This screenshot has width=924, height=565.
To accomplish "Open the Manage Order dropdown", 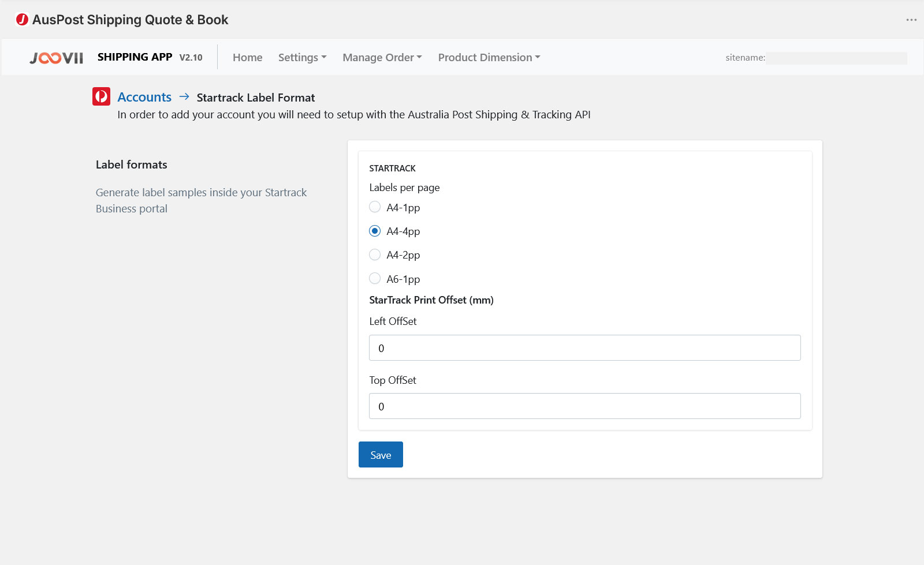I will pyautogui.click(x=382, y=57).
